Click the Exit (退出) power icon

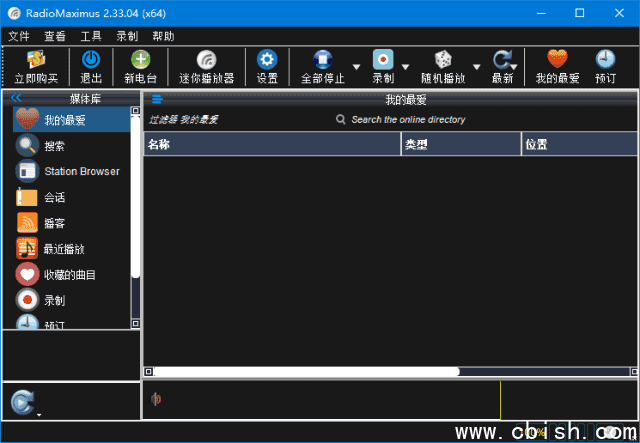coord(91,60)
